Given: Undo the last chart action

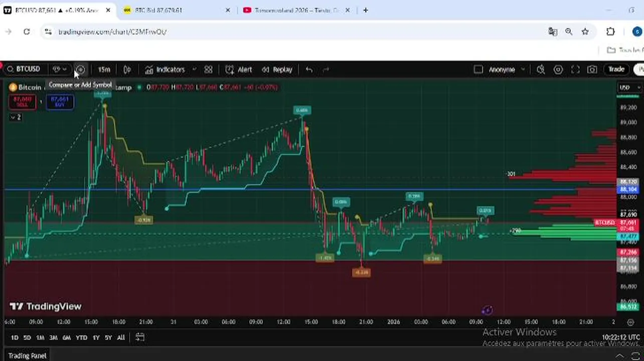Looking at the screenshot, I should [309, 70].
